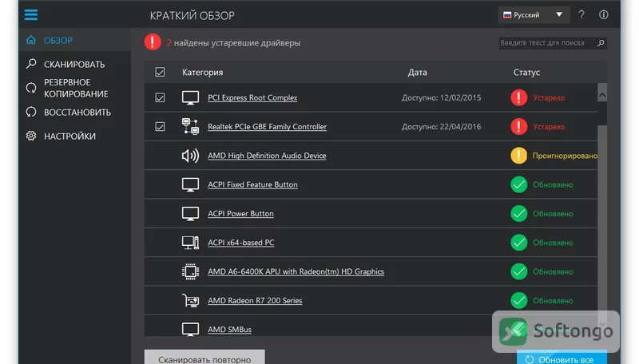Click the monitor icon of ACPI Fixed Feature Button
Image resolution: width=639 pixels, height=364 pixels.
[x=190, y=184]
